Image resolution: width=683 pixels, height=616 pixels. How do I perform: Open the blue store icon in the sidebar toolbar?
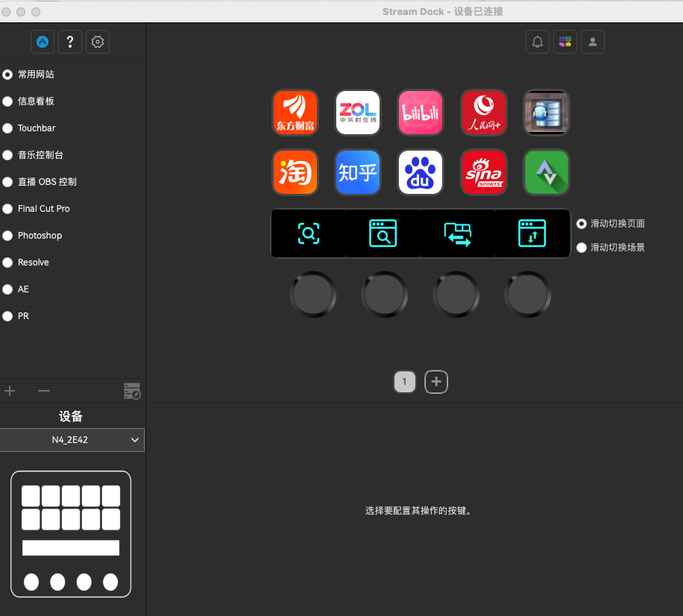[43, 42]
